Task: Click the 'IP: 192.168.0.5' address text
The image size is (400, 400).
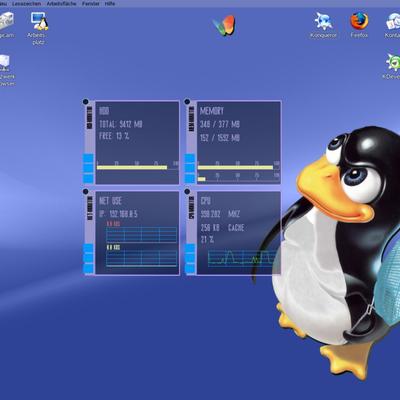Action: 118,214
